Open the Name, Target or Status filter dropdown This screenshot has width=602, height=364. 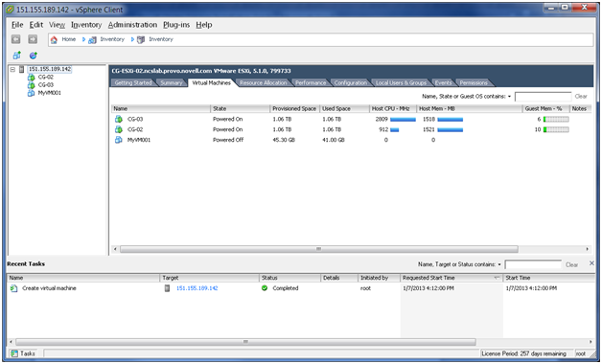[x=499, y=264]
